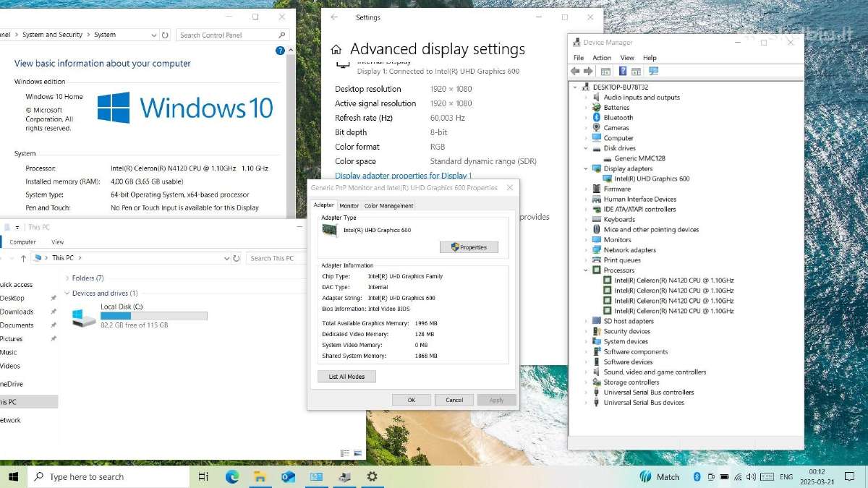The height and width of the screenshot is (488, 868).
Task: Open Task View from the taskbar
Action: [203, 476]
